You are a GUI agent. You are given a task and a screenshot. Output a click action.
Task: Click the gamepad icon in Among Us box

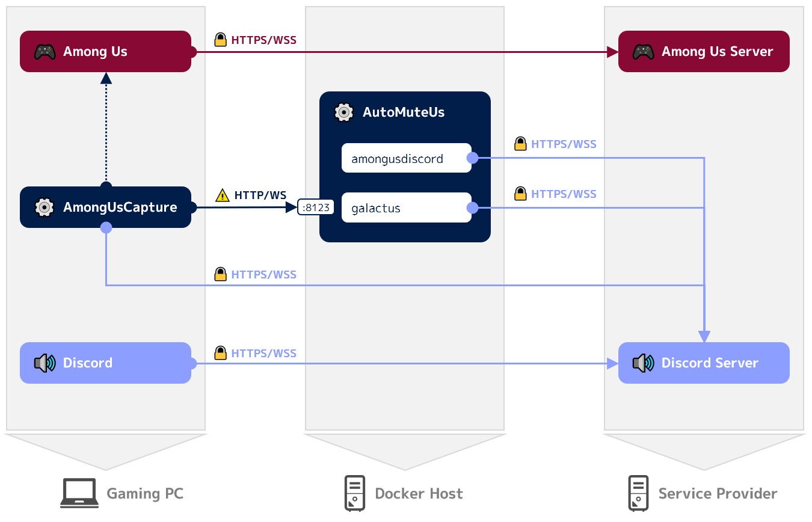45,52
